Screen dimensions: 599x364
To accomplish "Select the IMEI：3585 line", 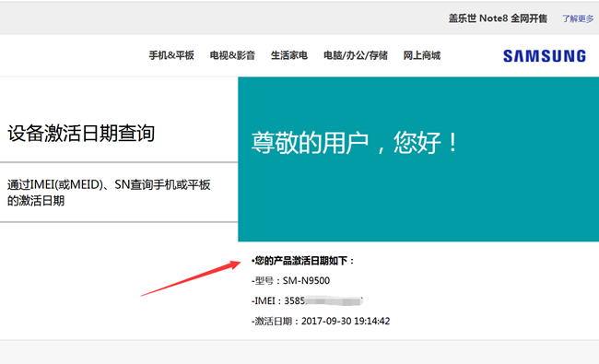I will (x=307, y=301).
